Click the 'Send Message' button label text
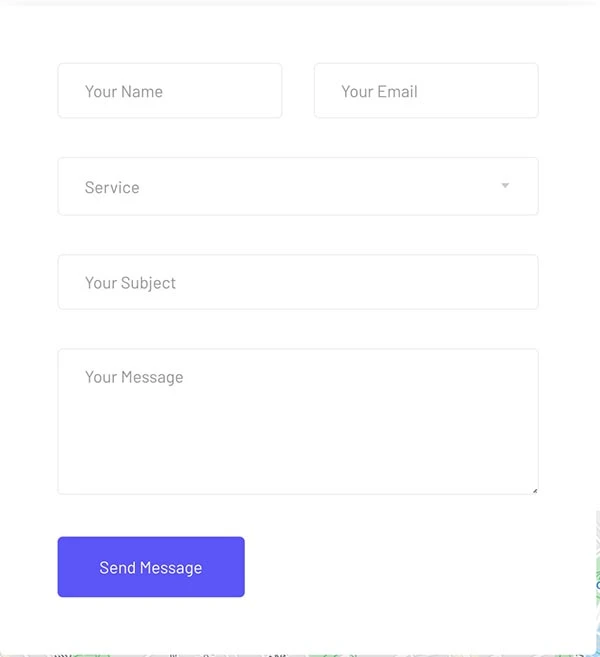 coord(151,568)
